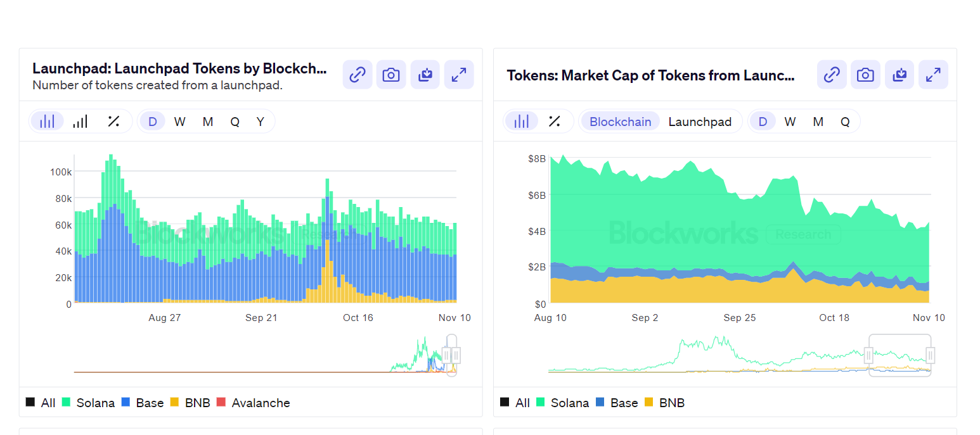This screenshot has height=435, width=980.
Task: Hide the Solana series in Launchpad legend
Action: [95, 403]
